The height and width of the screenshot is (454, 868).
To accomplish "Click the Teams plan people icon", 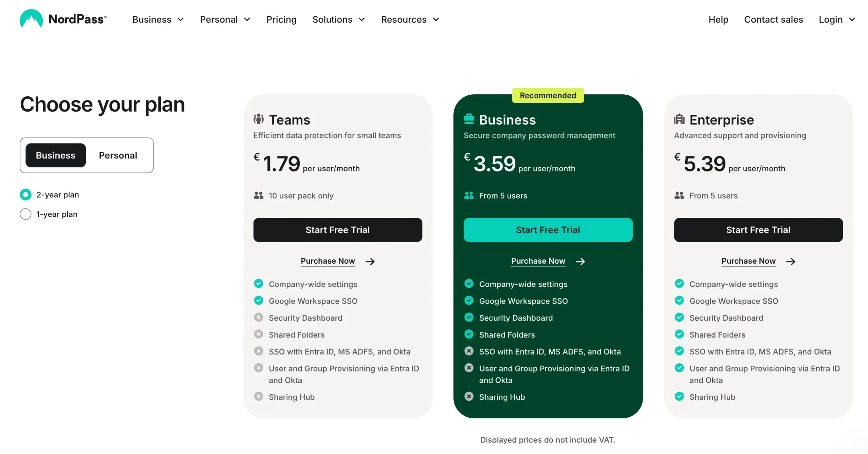I will tap(259, 119).
